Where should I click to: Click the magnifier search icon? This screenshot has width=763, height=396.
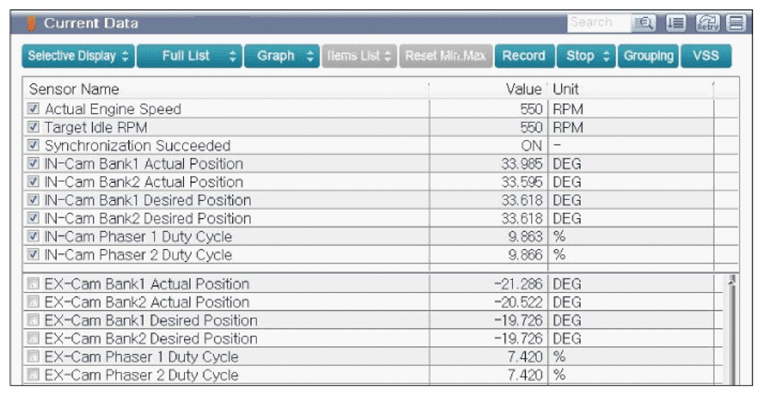coord(644,23)
